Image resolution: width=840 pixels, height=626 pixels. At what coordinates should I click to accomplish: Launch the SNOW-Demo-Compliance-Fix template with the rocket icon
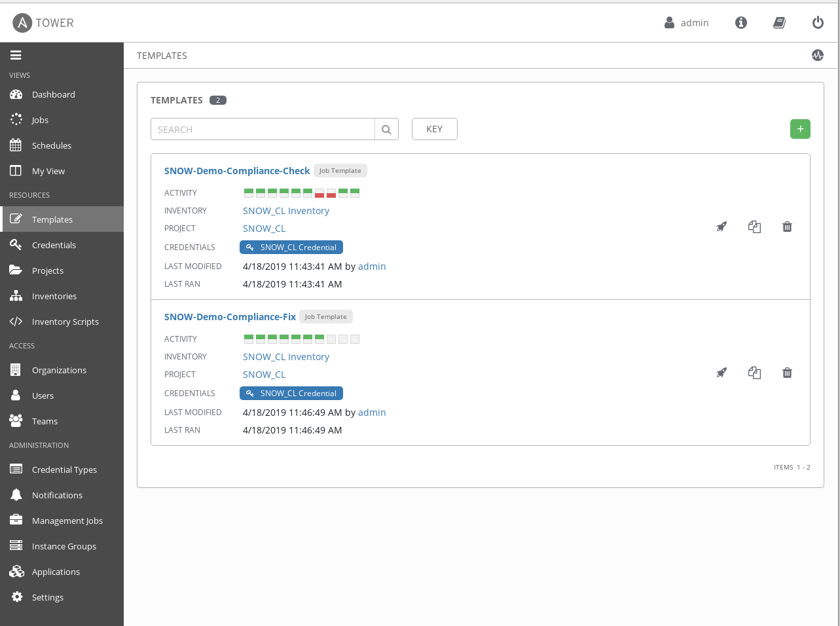click(x=721, y=373)
